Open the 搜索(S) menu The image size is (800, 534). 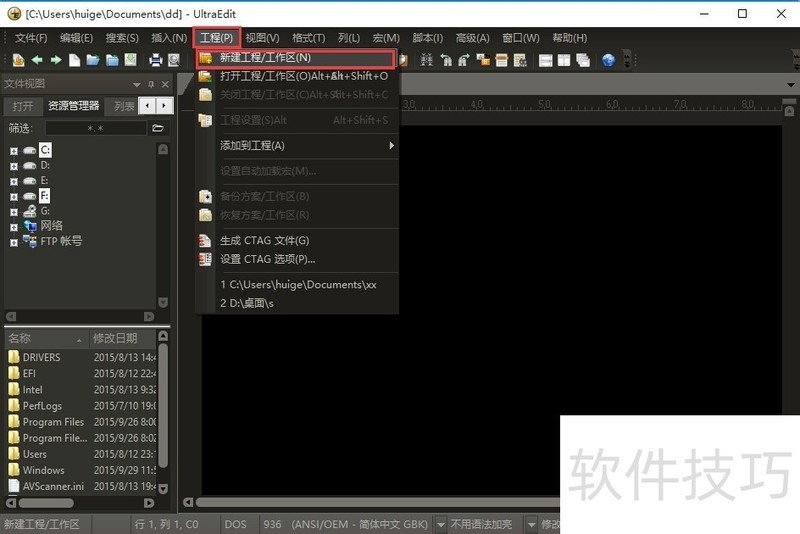(122, 38)
